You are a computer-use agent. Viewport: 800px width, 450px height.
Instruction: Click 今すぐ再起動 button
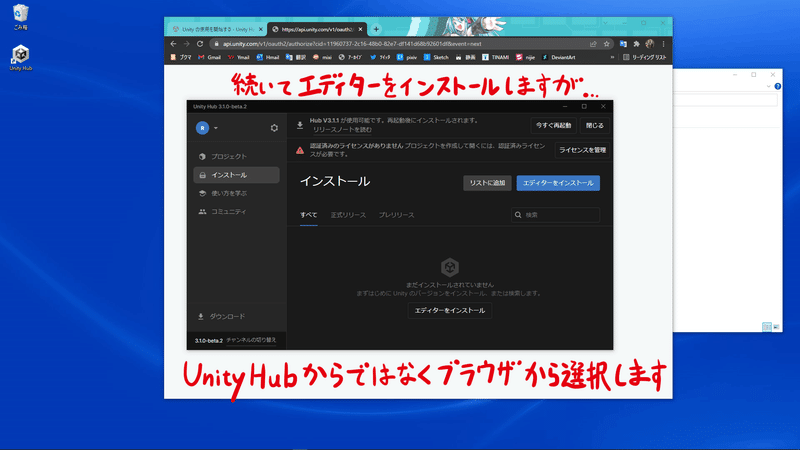(553, 125)
